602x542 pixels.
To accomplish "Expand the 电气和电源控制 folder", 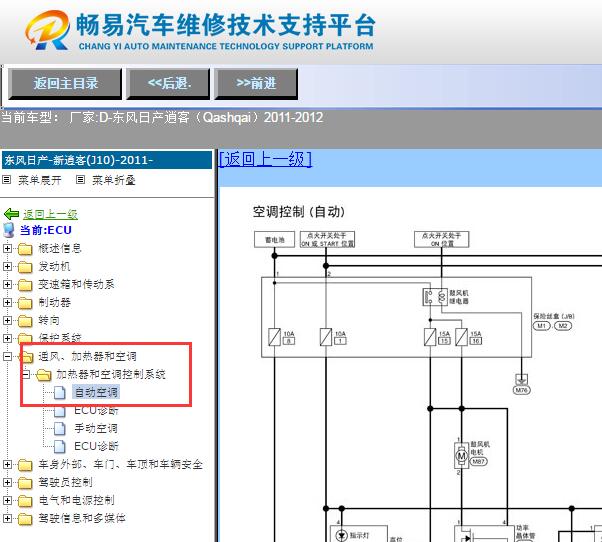I will point(7,501).
